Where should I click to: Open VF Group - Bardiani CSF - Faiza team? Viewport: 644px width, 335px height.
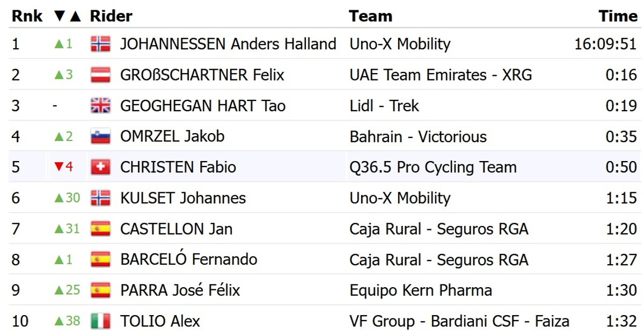tap(459, 322)
